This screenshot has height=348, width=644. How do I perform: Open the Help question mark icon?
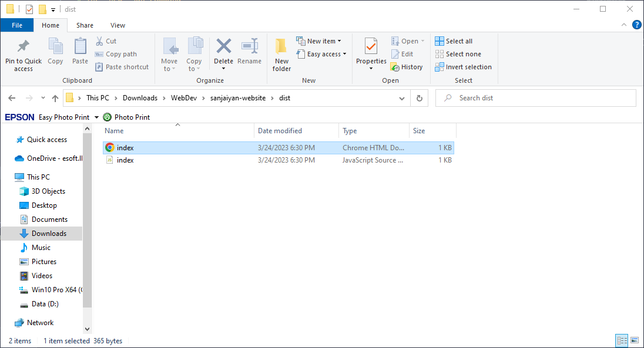pos(636,25)
